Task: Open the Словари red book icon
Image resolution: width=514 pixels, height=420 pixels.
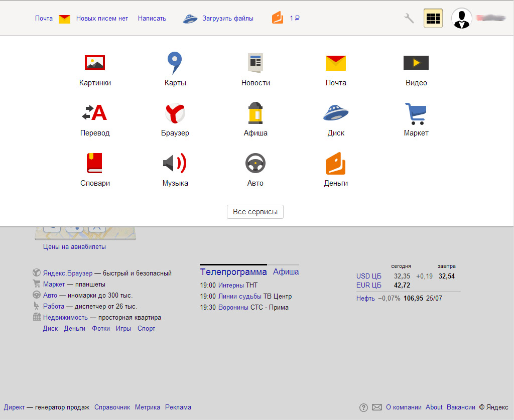Action: click(95, 163)
